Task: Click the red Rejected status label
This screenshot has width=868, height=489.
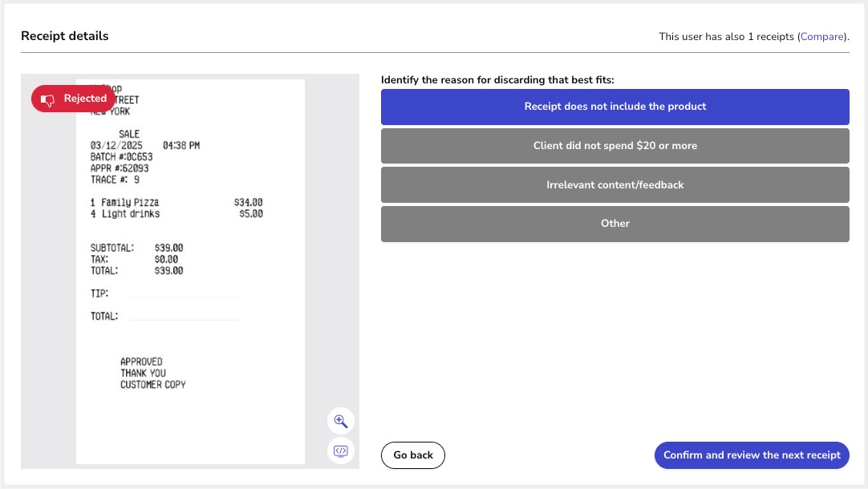Action: tap(85, 99)
